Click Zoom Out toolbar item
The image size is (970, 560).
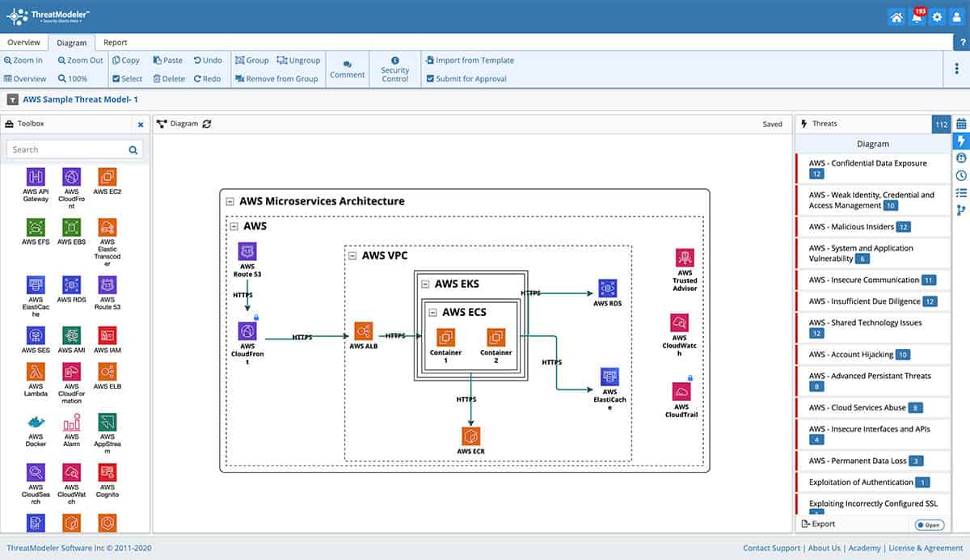click(80, 60)
